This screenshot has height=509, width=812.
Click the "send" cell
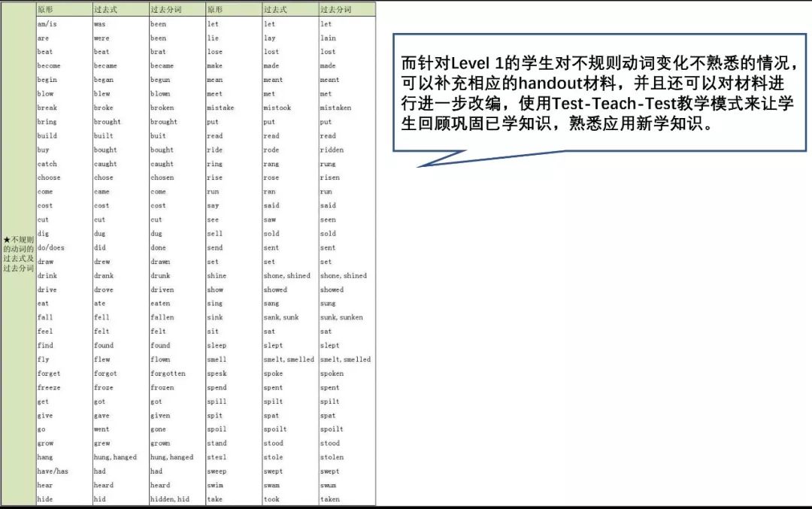pos(215,247)
